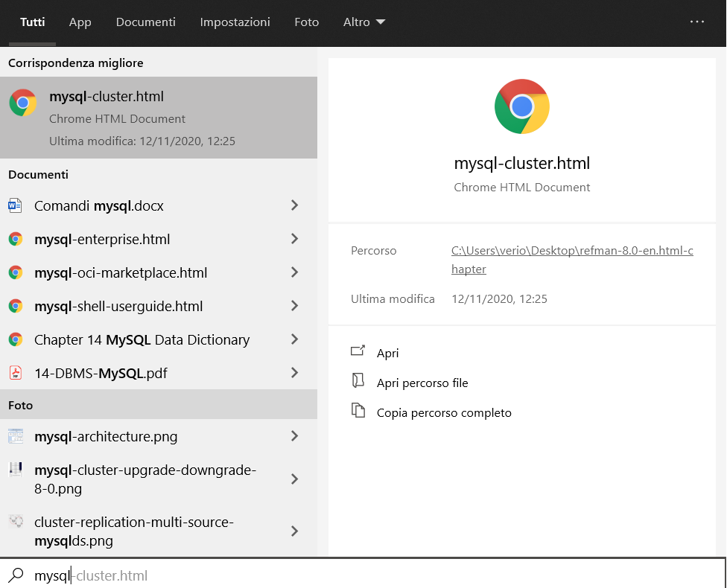
Task: Expand arrow for Chapter 14 MySQL Data Dictionary
Action: pyautogui.click(x=294, y=339)
